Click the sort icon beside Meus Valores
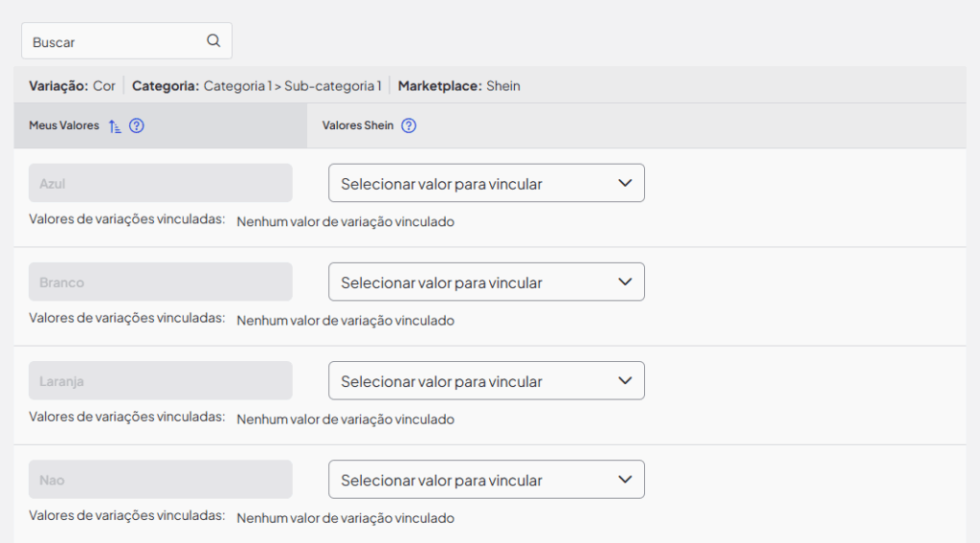Viewport: 980px width, 543px height. tap(115, 125)
